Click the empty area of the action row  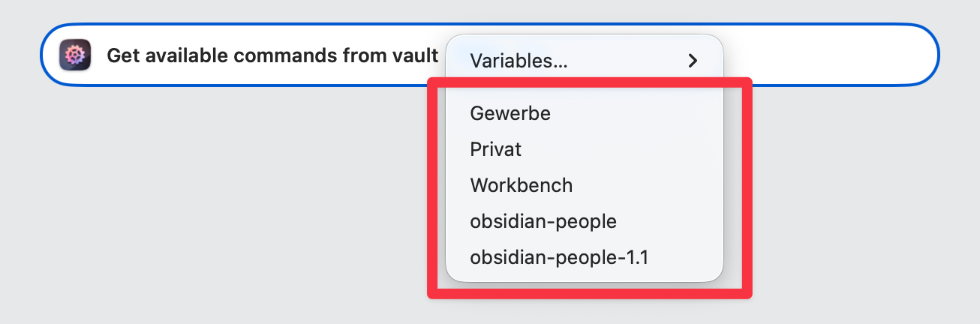(x=825, y=55)
